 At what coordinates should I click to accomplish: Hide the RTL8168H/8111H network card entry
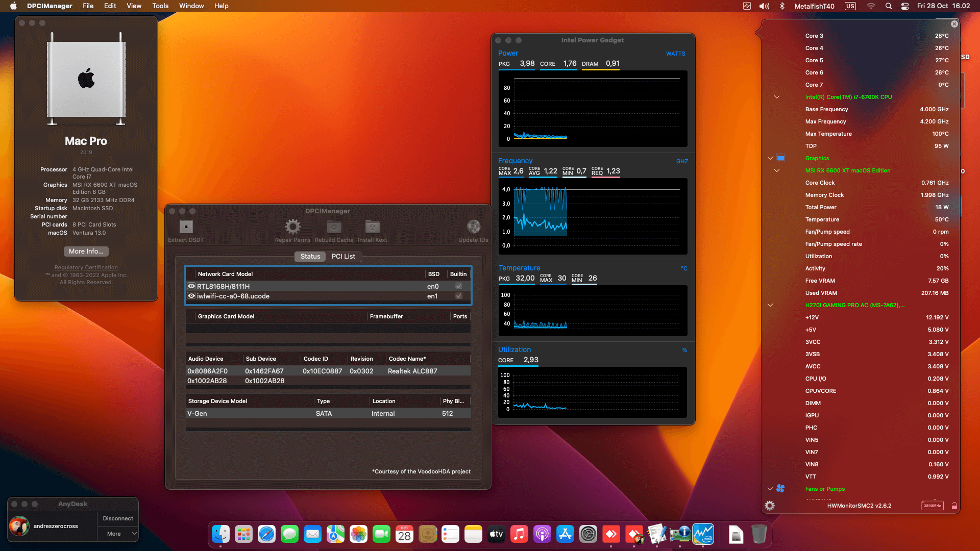click(x=191, y=286)
